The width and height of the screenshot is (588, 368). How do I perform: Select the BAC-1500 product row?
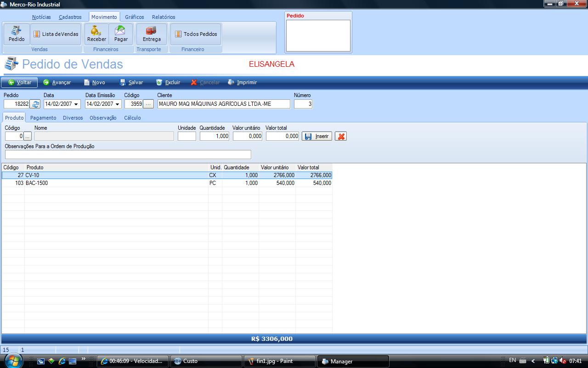tap(115, 183)
